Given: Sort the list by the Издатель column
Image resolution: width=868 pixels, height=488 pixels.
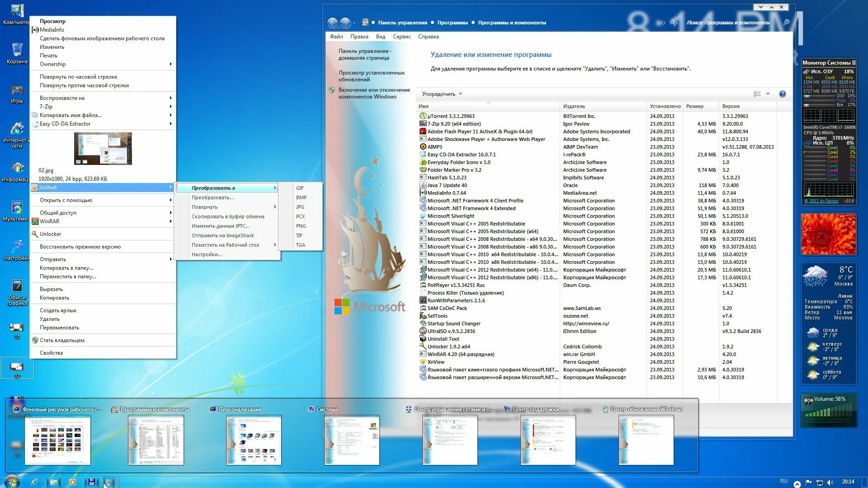Looking at the screenshot, I should (x=574, y=106).
